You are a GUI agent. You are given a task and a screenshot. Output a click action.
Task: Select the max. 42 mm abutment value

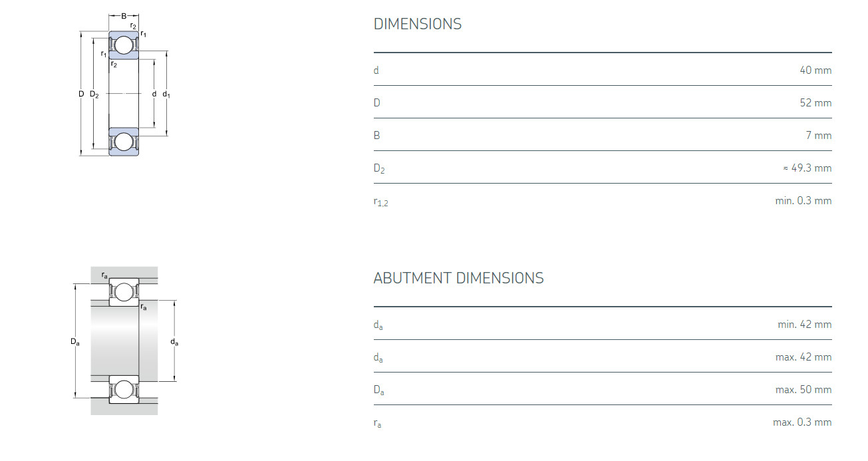[x=803, y=357]
